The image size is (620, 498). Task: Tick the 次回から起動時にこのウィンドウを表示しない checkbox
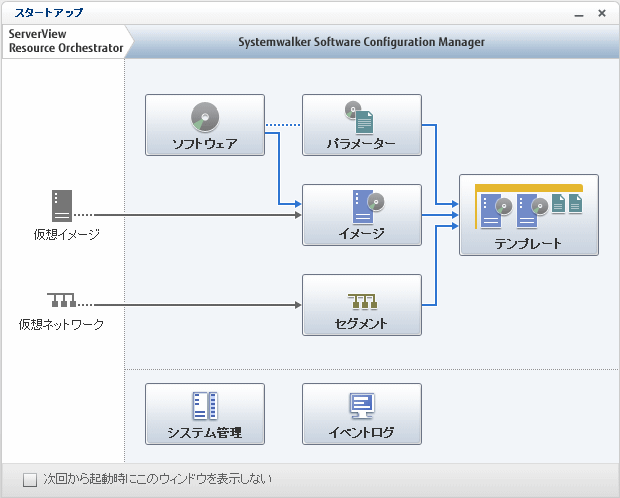pos(30,479)
